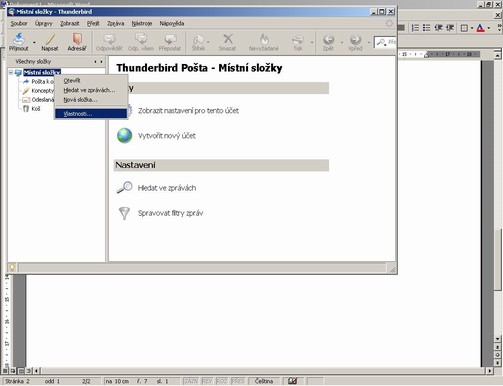Toggle ROZ indicator in Word status bar
This screenshot has width=503, height=386.
point(222,381)
